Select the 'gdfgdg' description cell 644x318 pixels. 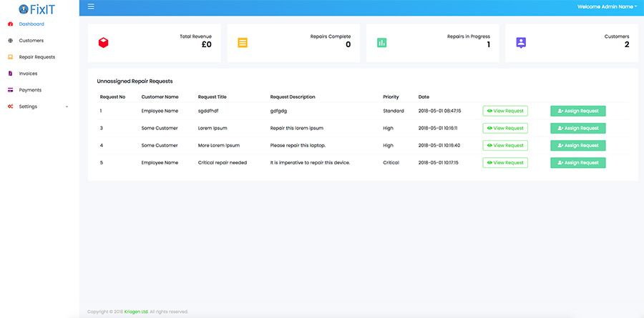pos(278,111)
